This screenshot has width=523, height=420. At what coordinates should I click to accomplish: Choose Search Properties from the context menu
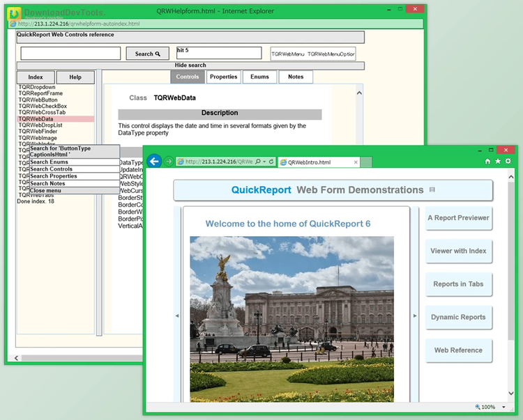[x=75, y=176]
